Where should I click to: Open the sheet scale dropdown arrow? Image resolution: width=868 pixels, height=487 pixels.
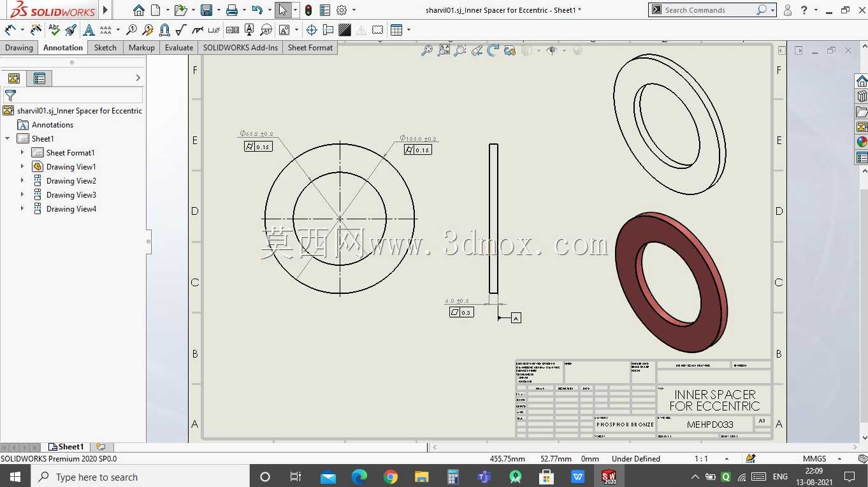pos(727,459)
